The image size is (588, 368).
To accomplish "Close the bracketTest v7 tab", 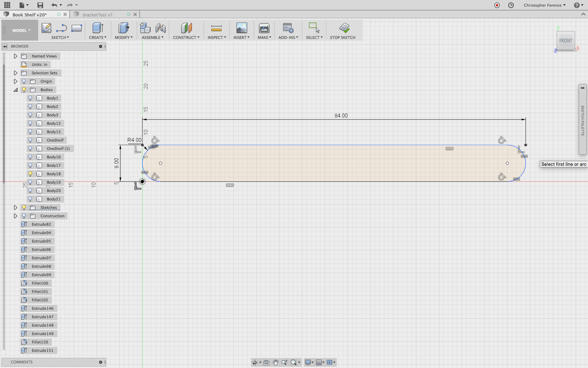I will point(135,14).
